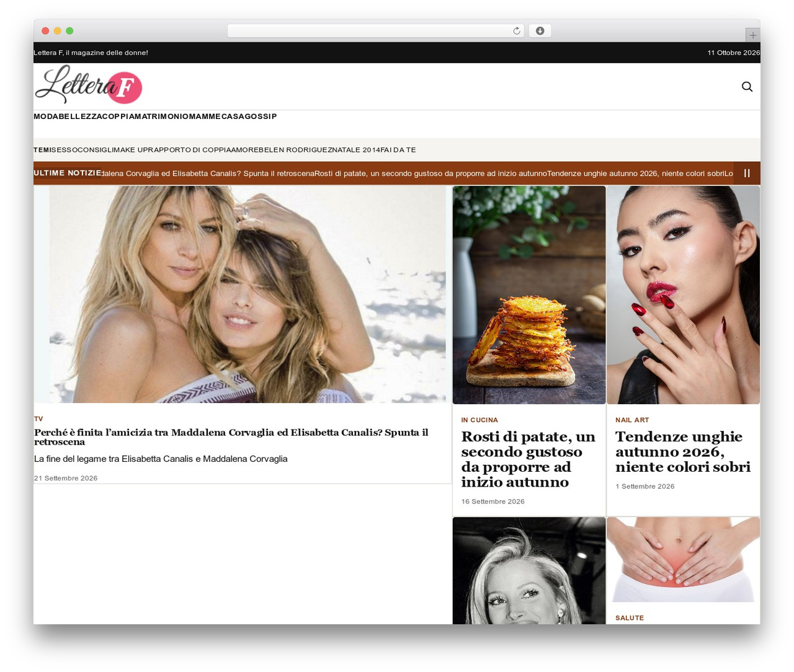The width and height of the screenshot is (794, 672).
Task: Open the black and white blonde woman photo
Action: (x=529, y=570)
